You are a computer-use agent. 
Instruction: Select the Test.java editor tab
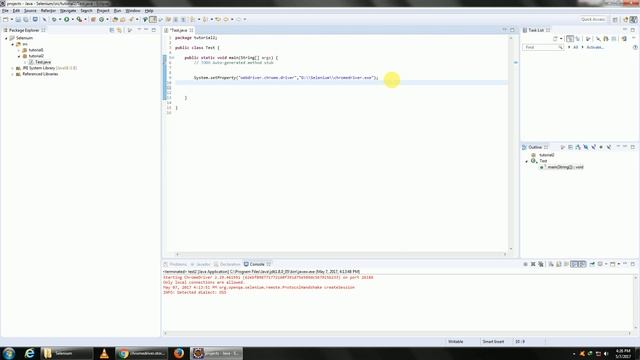click(x=179, y=30)
